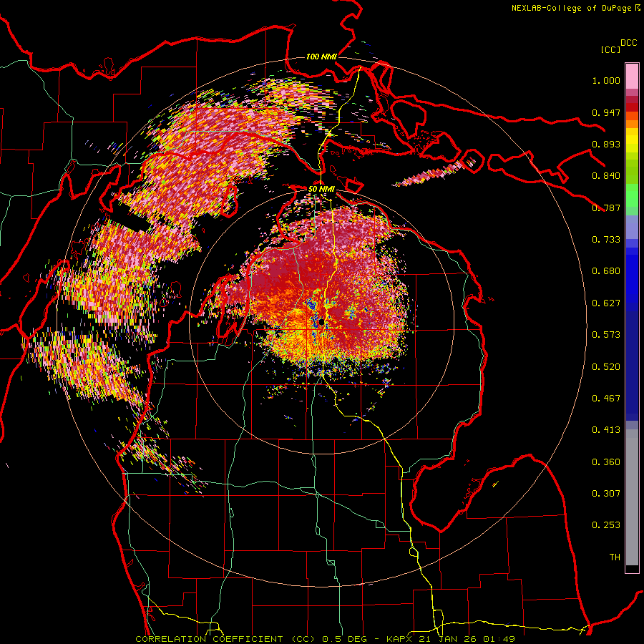Click the 0.520 legend value
This screenshot has width=644, height=644.
click(x=606, y=367)
